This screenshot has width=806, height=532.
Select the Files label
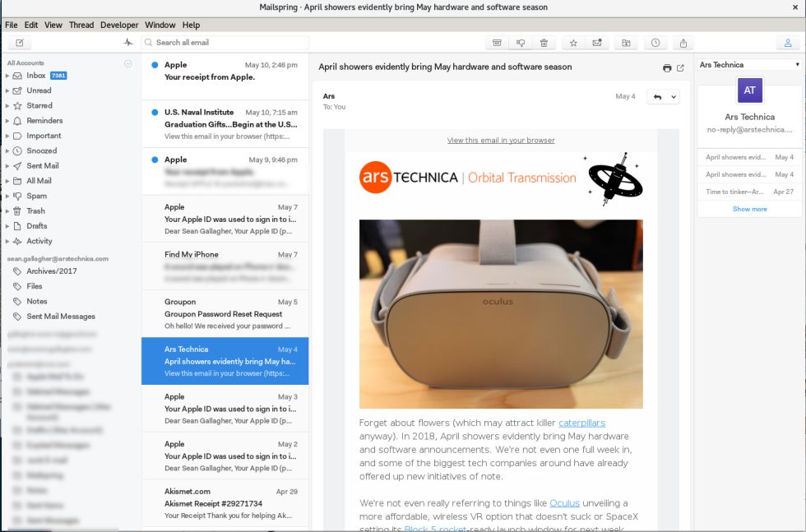coord(34,286)
